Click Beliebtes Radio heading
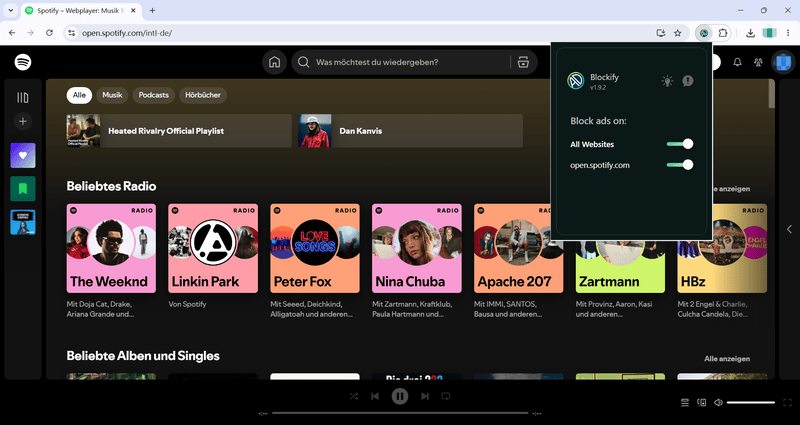This screenshot has height=425, width=800. click(111, 186)
